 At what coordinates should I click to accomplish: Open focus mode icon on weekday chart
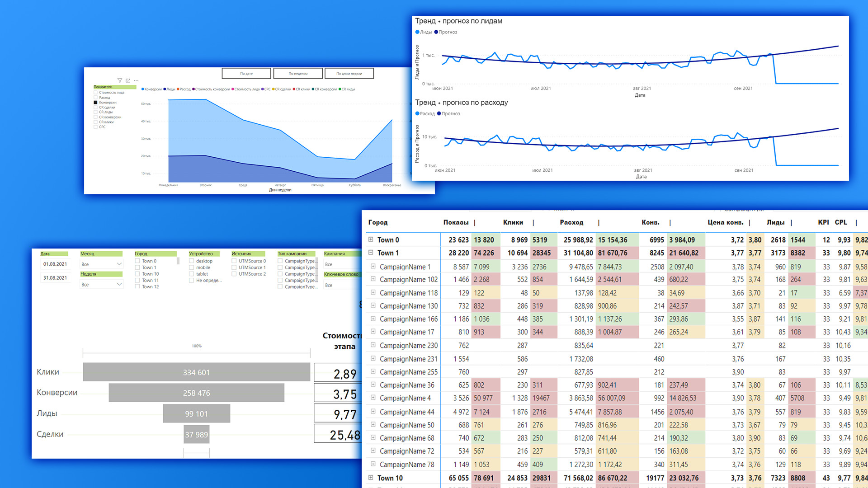tap(128, 80)
